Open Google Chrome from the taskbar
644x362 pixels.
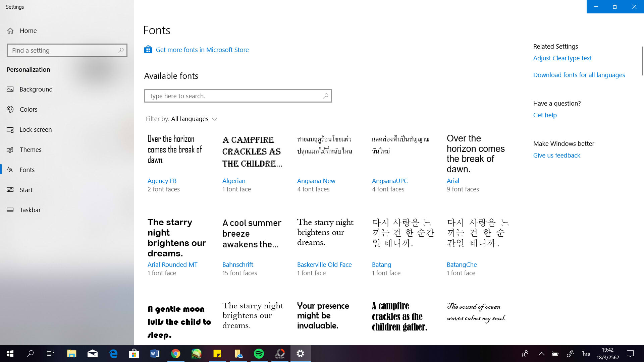coord(175,354)
